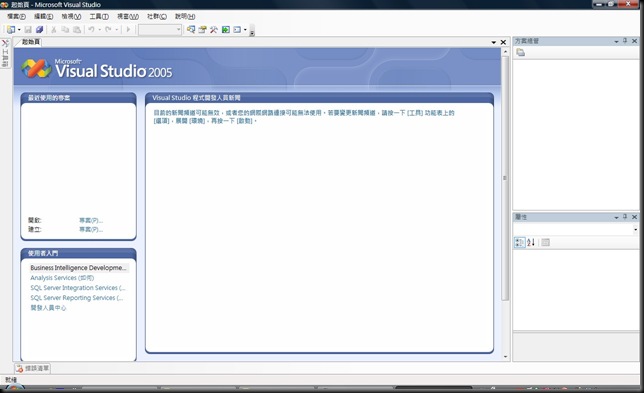
Task: Open the 視窗(W) Window menu
Action: pyautogui.click(x=128, y=16)
